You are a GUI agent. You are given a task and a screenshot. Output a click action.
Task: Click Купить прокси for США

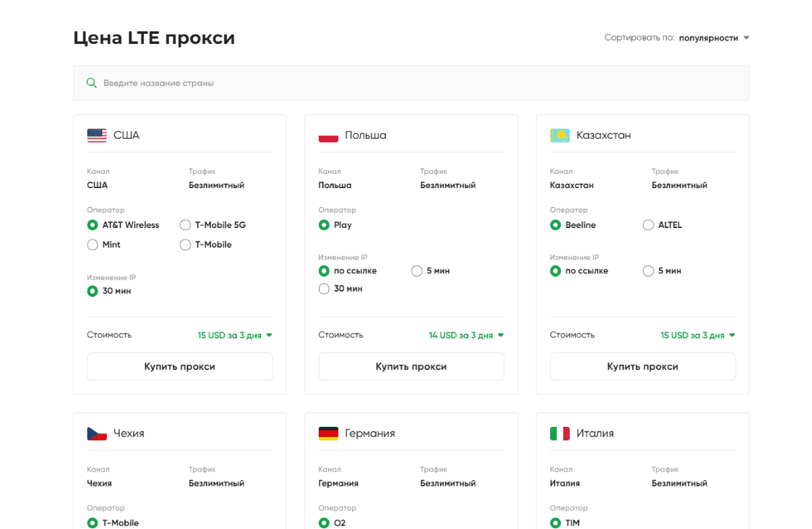pos(180,367)
